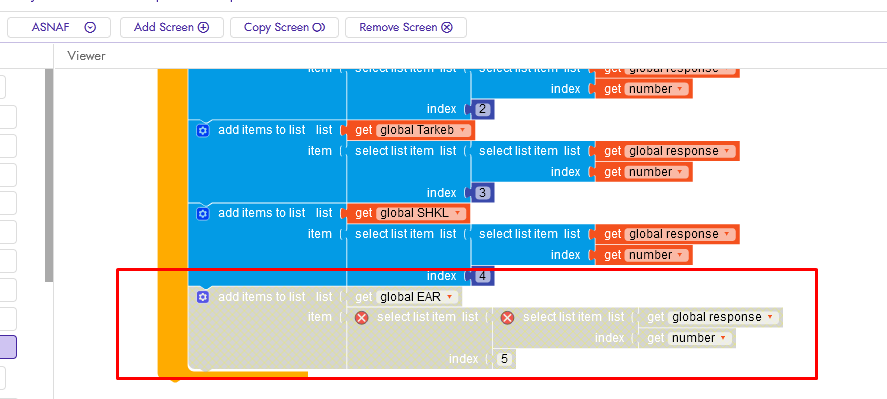Screen dimensions: 887x399
Task: Open the global EAR variable dropdown
Action: [416, 297]
